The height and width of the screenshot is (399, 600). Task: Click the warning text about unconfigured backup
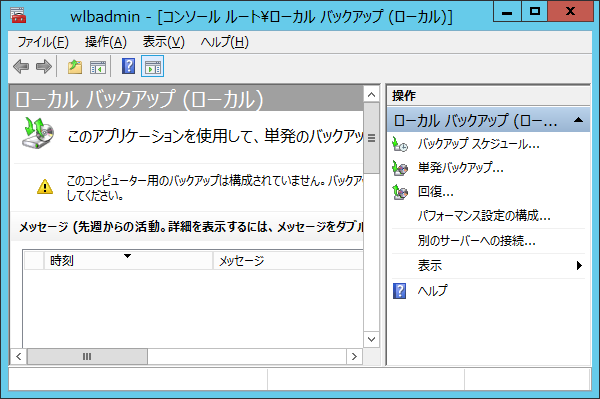pyautogui.click(x=215, y=188)
